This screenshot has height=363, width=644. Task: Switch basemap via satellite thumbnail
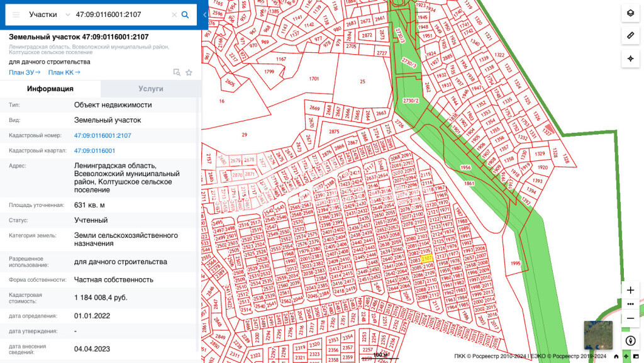coord(597,335)
